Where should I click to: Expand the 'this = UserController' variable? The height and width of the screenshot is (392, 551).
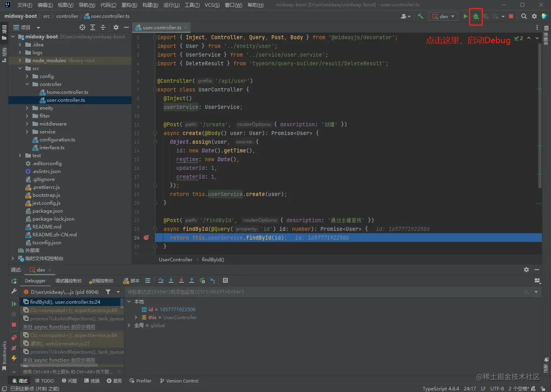coord(136,318)
